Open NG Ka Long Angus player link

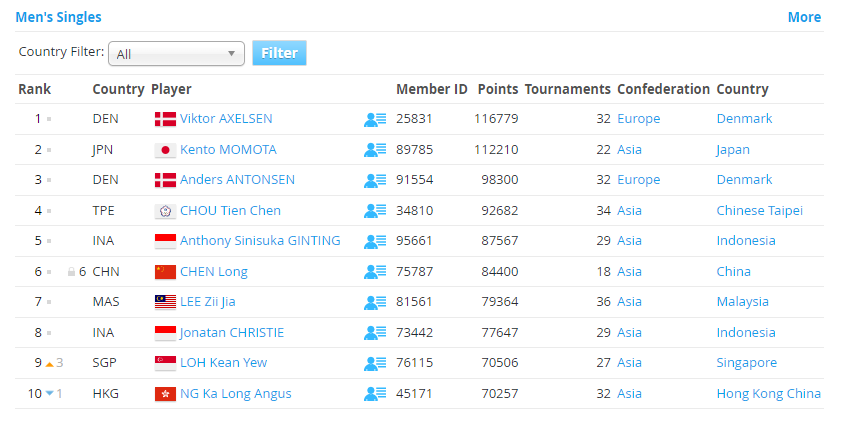point(236,394)
